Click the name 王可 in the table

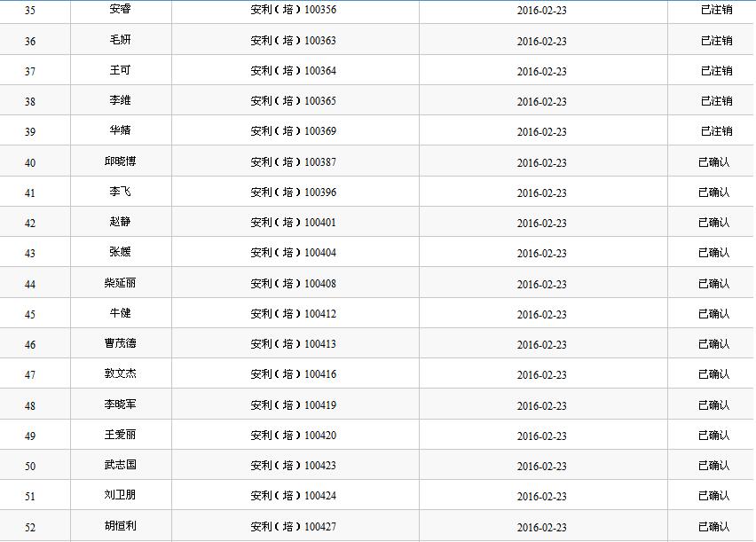[x=120, y=70]
